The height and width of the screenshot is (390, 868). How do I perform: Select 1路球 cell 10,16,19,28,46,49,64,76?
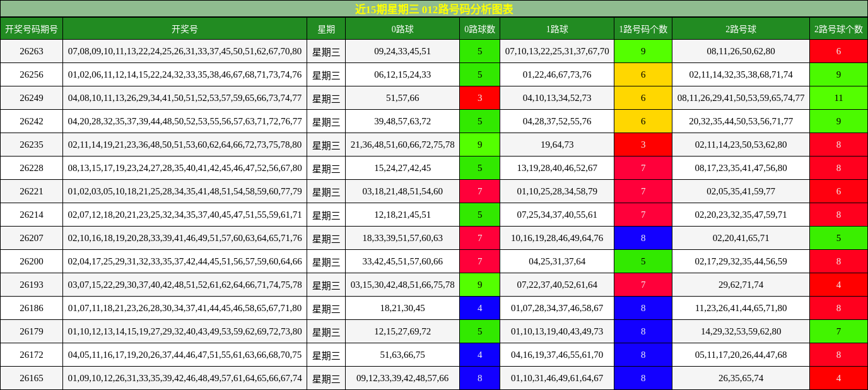click(x=557, y=238)
